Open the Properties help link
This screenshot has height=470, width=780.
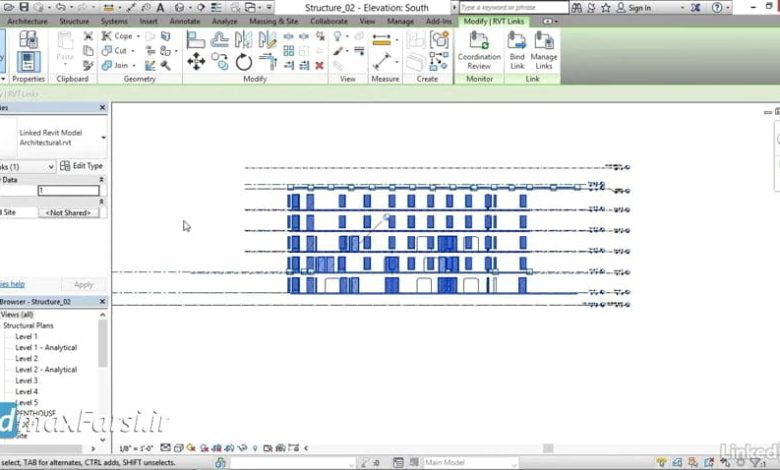[12, 284]
